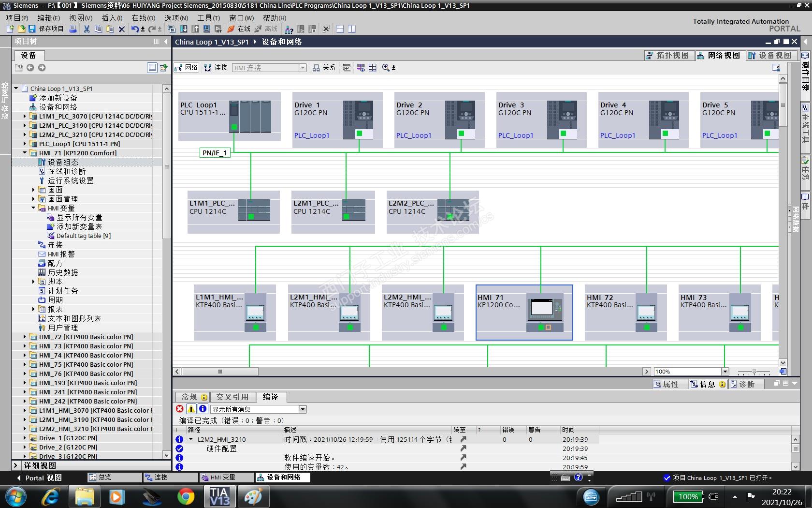Click the undo arrow icon
The image size is (812, 508).
(x=135, y=29)
